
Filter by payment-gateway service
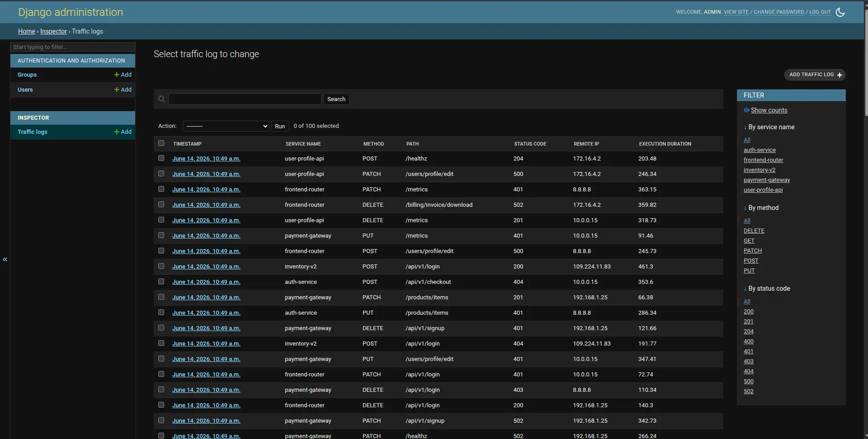point(767,180)
